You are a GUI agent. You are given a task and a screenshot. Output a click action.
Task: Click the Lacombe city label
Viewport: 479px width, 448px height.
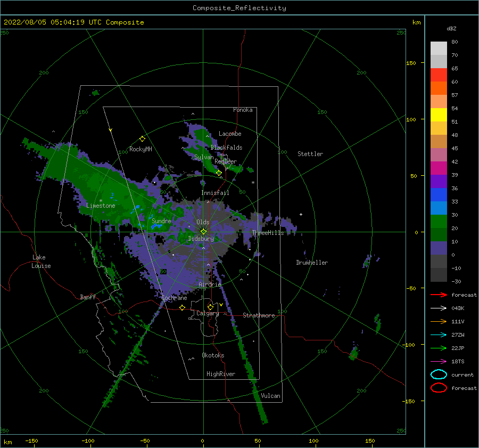[230, 134]
